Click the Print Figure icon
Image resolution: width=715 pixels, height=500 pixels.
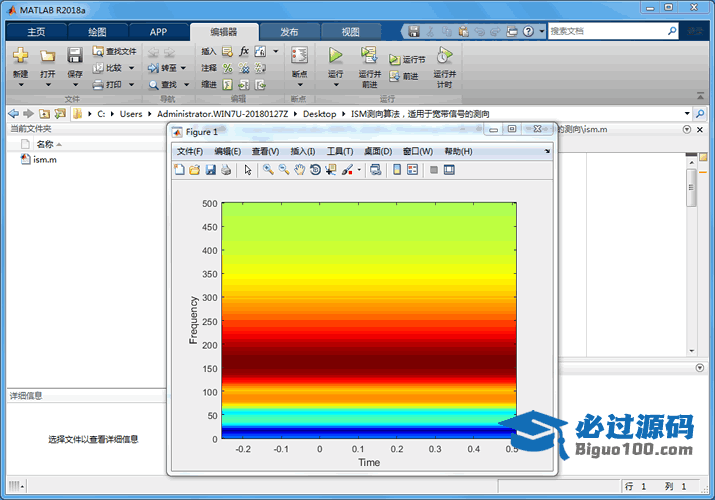[x=226, y=170]
